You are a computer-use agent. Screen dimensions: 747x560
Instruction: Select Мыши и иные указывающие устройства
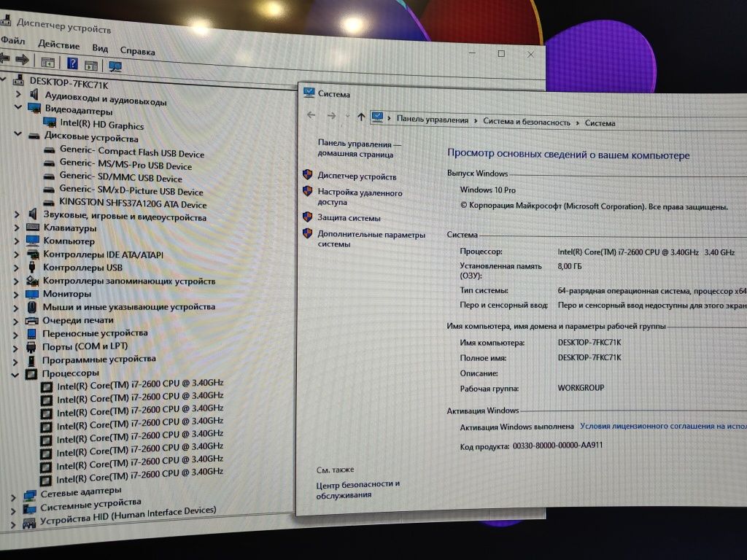[x=128, y=307]
